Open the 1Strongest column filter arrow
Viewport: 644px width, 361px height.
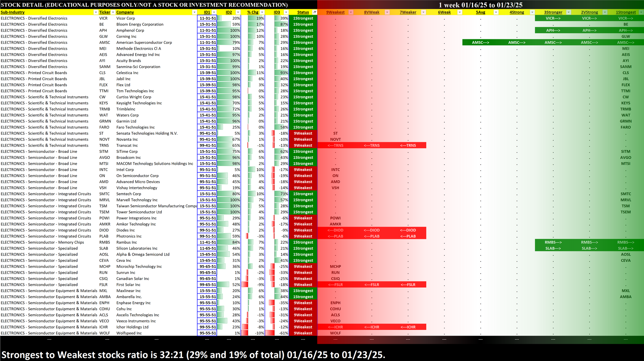tap(641, 12)
